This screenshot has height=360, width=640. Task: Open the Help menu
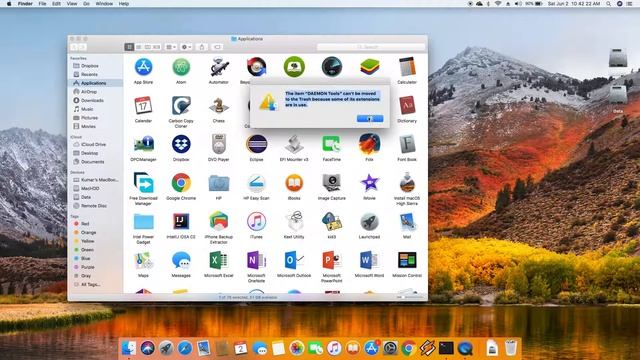(x=124, y=4)
